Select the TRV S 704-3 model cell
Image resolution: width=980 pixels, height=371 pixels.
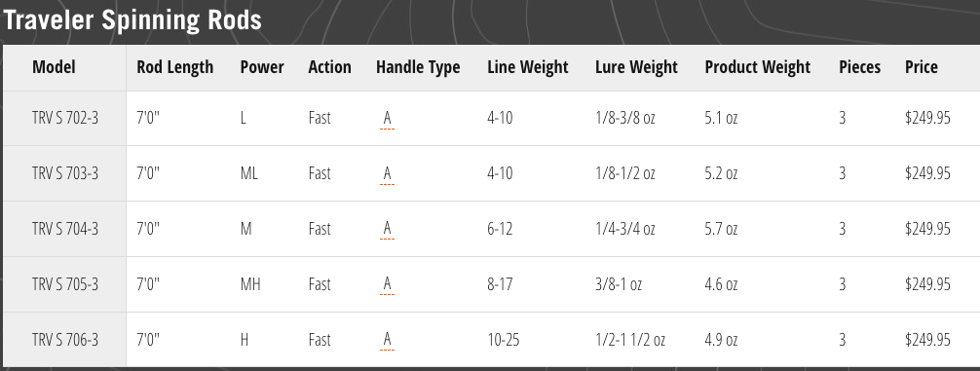65,229
